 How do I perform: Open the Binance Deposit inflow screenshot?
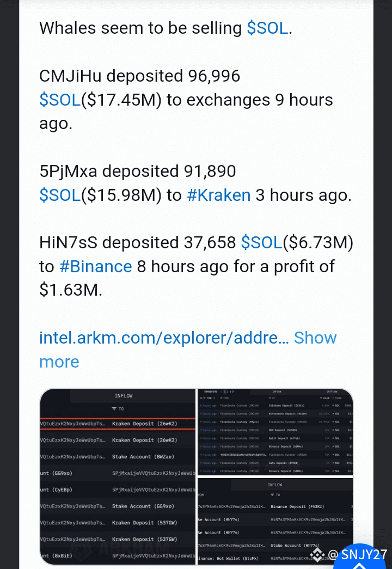pyautogui.click(x=275, y=521)
